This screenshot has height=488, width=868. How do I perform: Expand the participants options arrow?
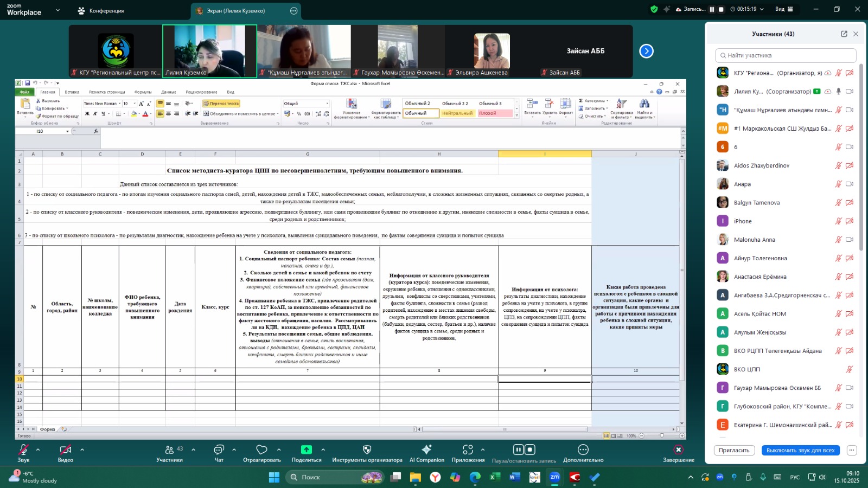point(193,450)
